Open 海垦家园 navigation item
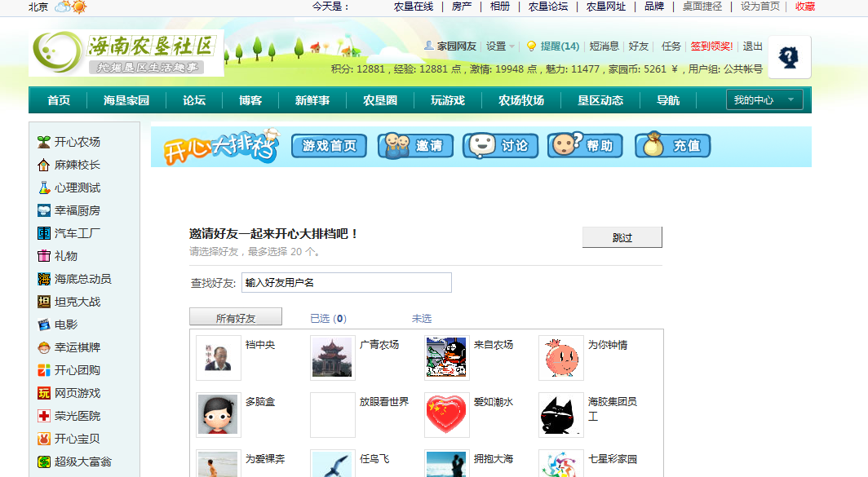This screenshot has width=868, height=477. [126, 100]
